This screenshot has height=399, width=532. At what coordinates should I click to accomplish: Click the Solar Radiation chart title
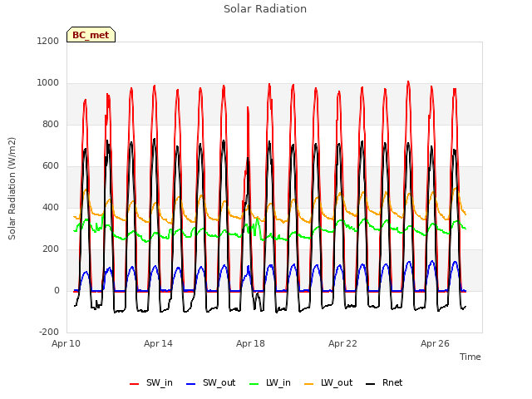tap(265, 9)
